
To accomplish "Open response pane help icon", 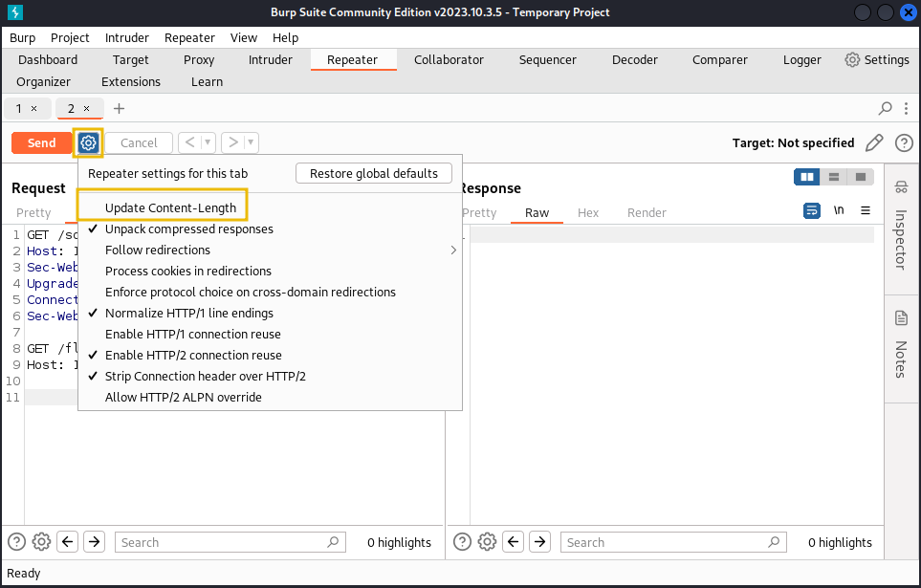I will coord(462,541).
